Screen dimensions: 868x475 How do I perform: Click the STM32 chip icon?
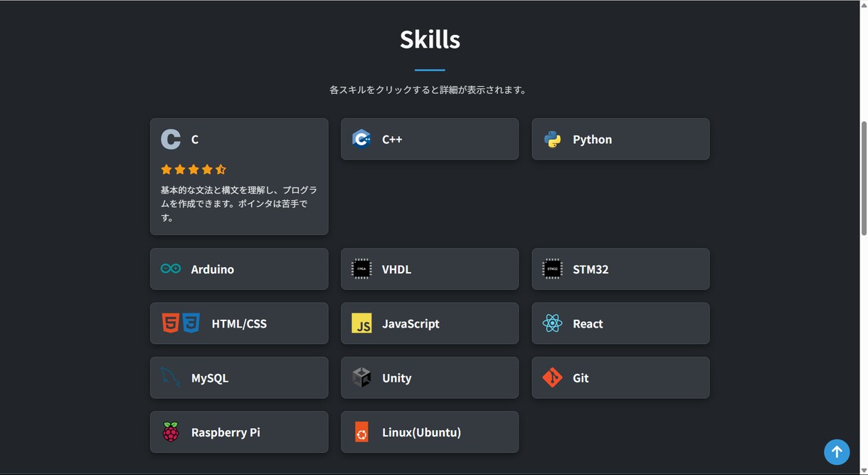coord(552,268)
